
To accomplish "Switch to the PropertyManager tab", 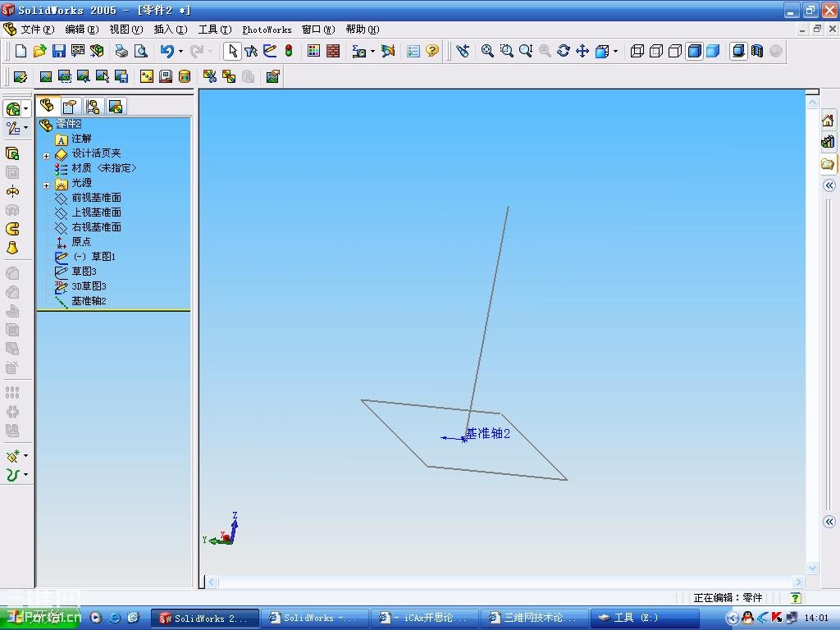I will [x=70, y=106].
